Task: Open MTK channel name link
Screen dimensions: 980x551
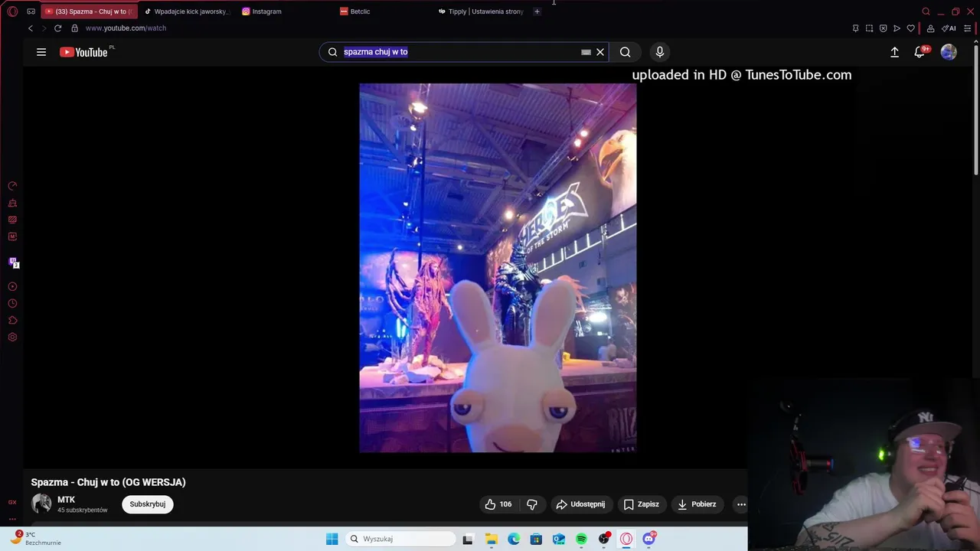Action: [x=67, y=500]
